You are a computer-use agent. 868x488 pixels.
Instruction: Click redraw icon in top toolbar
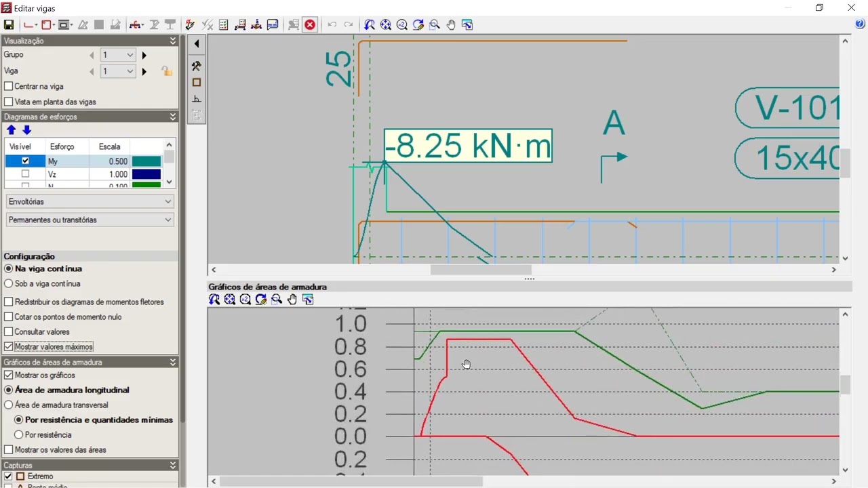point(418,25)
